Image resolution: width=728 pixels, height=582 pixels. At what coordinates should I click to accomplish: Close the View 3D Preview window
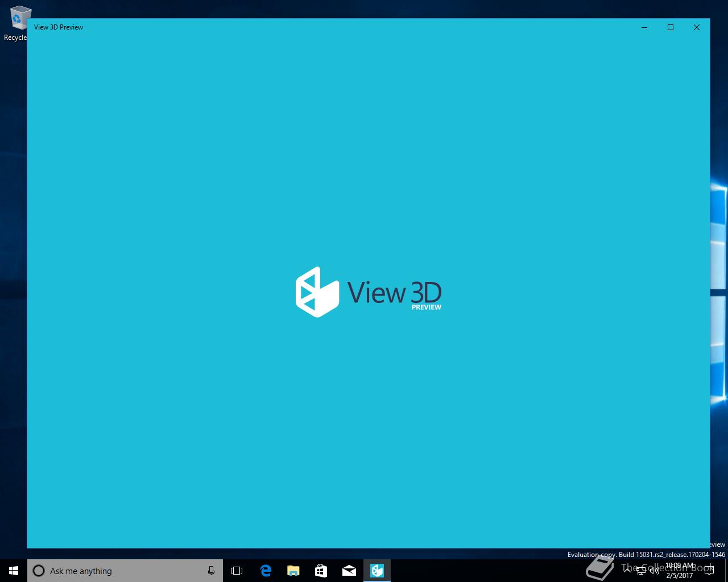(697, 27)
